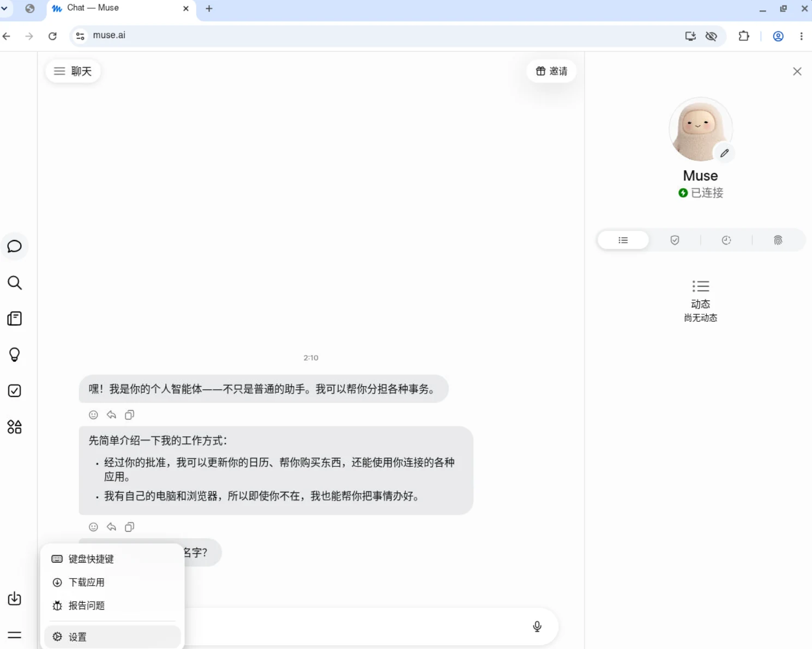Go back to the previous page
The width and height of the screenshot is (812, 649).
[7, 36]
